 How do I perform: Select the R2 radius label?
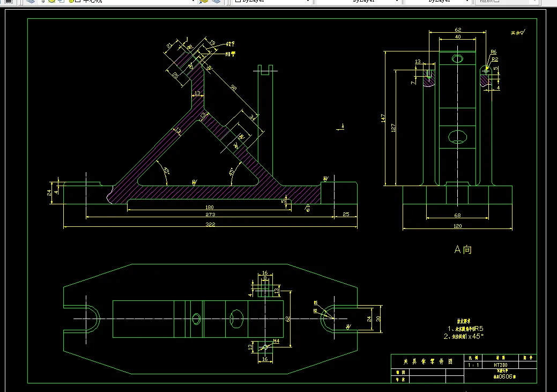point(495,60)
